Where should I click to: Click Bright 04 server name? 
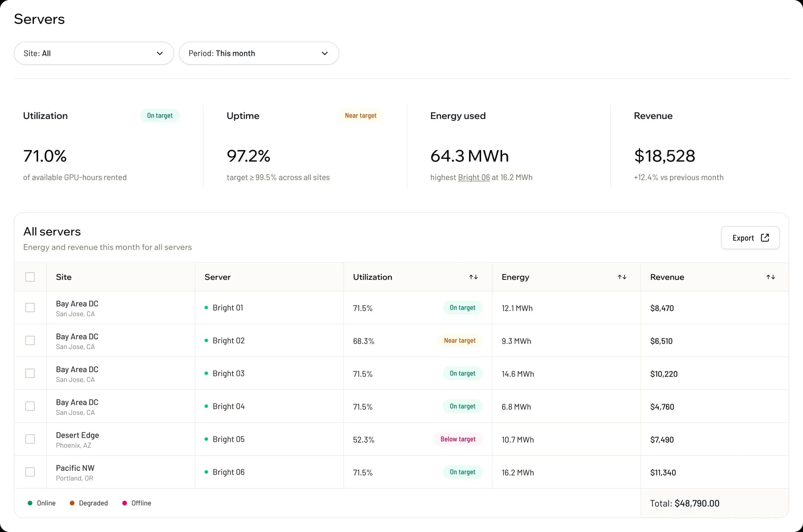pyautogui.click(x=228, y=406)
